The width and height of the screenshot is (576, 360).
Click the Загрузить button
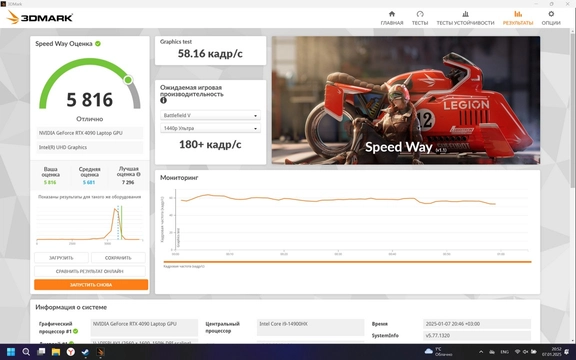[61, 258]
